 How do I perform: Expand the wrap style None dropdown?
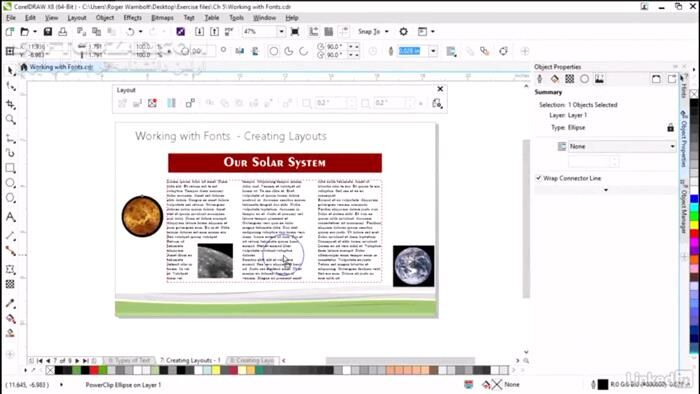pos(672,146)
